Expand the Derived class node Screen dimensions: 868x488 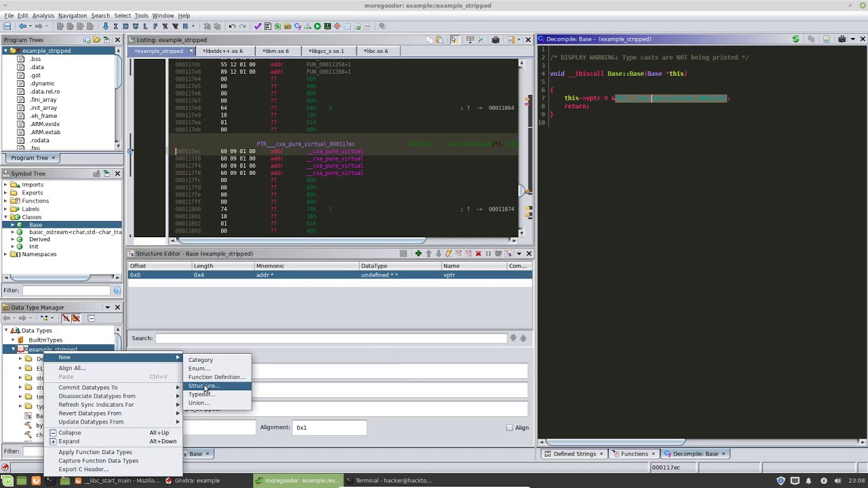(x=12, y=239)
